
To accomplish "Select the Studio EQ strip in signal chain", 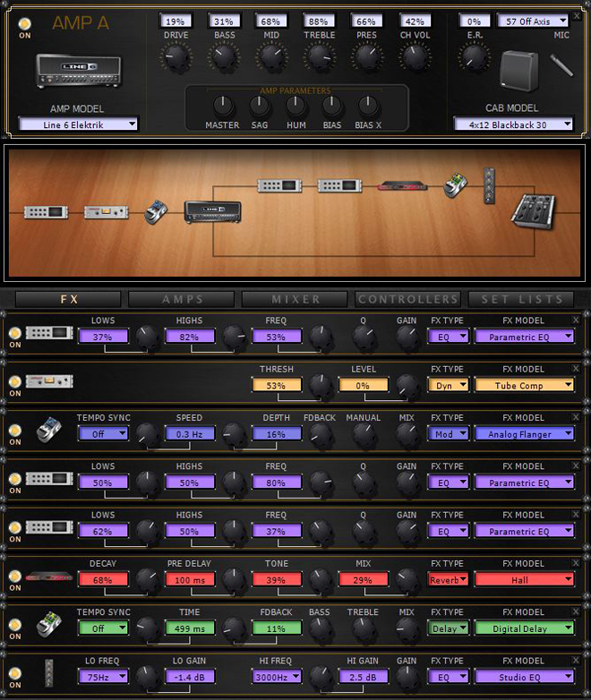I will pos(489,185).
